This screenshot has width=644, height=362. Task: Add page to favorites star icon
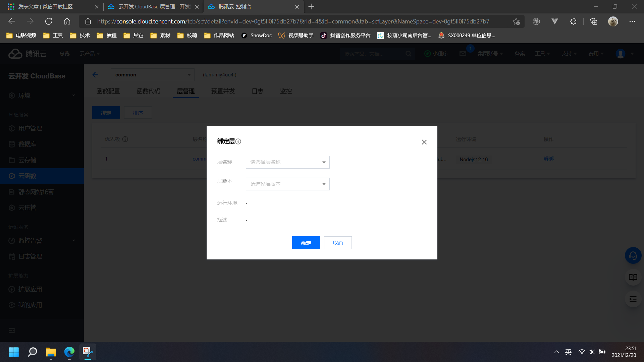click(x=516, y=21)
